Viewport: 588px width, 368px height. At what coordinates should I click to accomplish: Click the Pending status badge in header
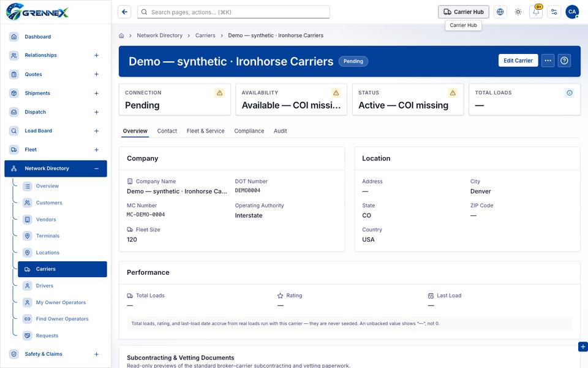[353, 61]
